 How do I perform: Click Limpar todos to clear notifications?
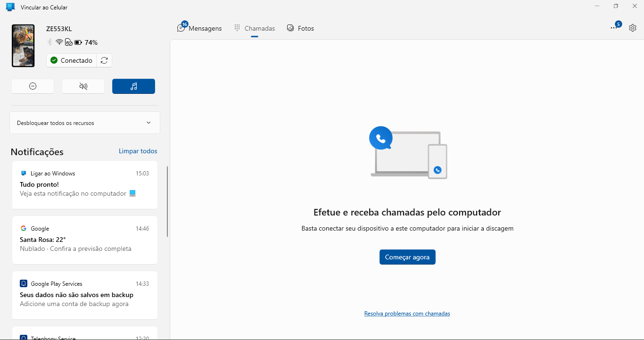point(138,151)
